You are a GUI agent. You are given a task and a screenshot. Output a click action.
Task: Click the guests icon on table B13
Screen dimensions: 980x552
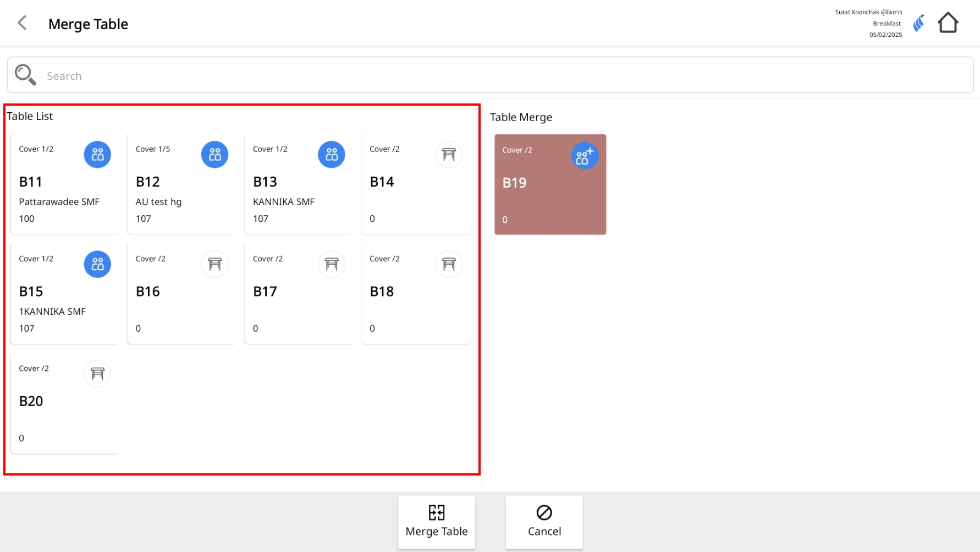pos(332,155)
